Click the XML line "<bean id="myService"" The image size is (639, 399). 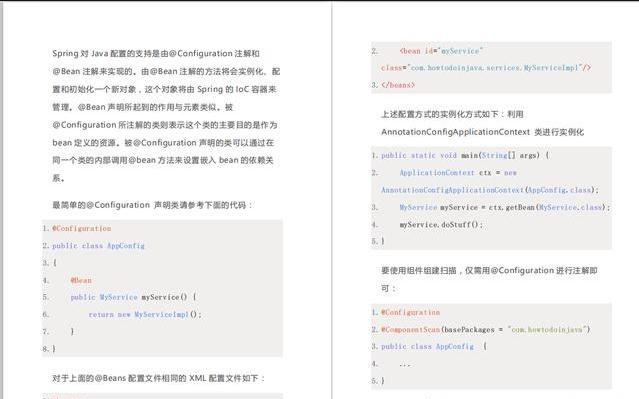pos(441,51)
